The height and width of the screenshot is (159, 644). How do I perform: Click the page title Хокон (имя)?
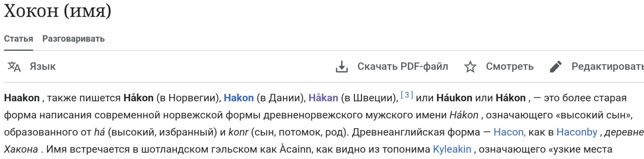click(x=58, y=11)
